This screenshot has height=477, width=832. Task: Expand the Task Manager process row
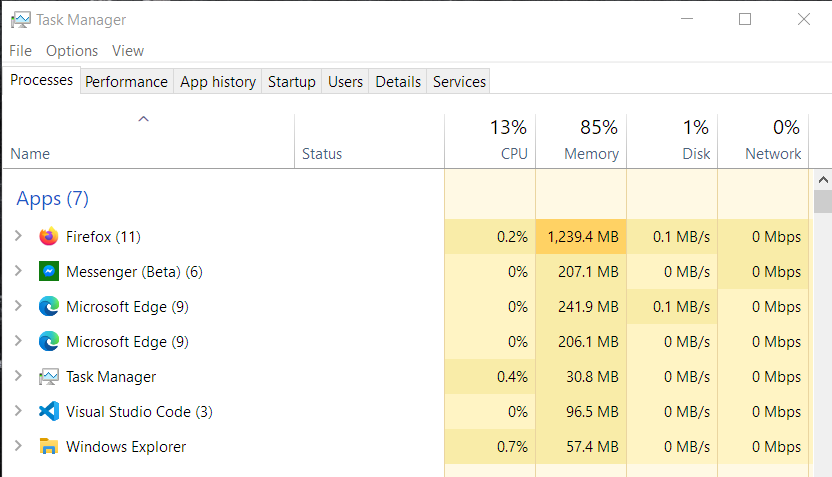[x=19, y=376]
